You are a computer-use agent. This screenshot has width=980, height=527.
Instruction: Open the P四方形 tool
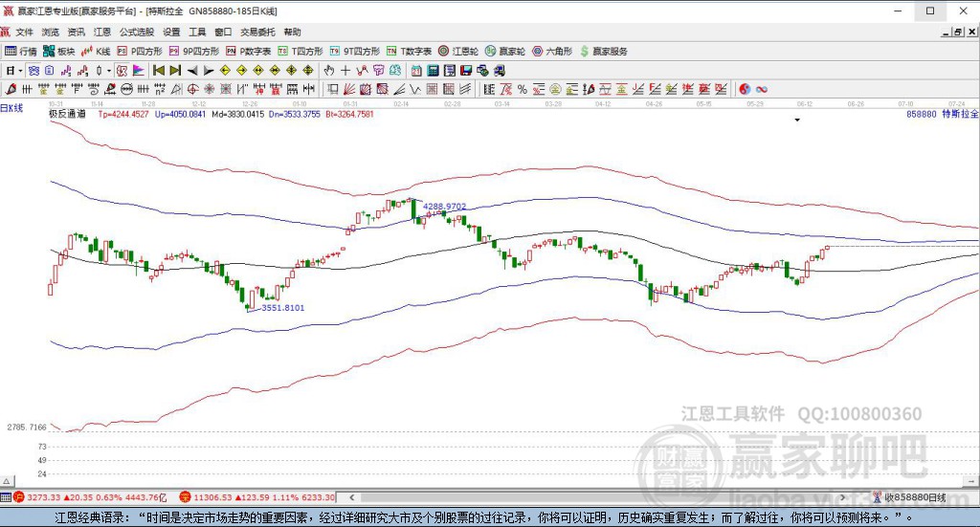tap(140, 52)
